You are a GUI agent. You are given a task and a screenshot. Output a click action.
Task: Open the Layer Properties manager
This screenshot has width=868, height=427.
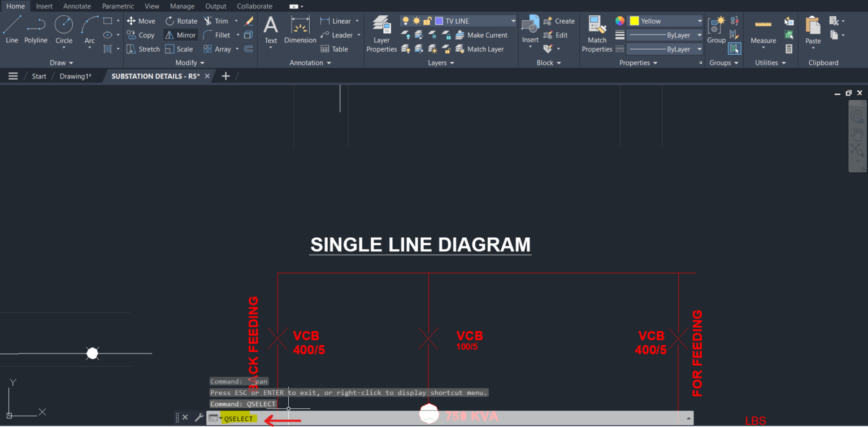pos(381,32)
